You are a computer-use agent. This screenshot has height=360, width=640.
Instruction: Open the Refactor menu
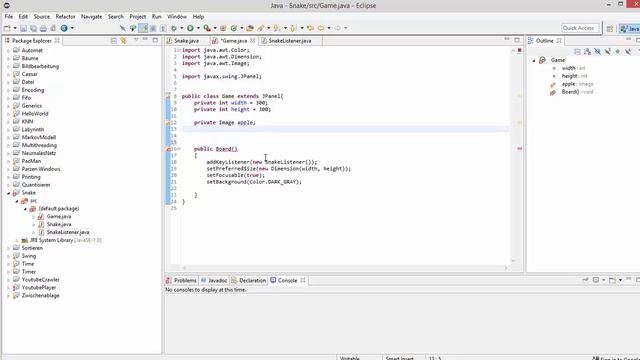(x=65, y=17)
